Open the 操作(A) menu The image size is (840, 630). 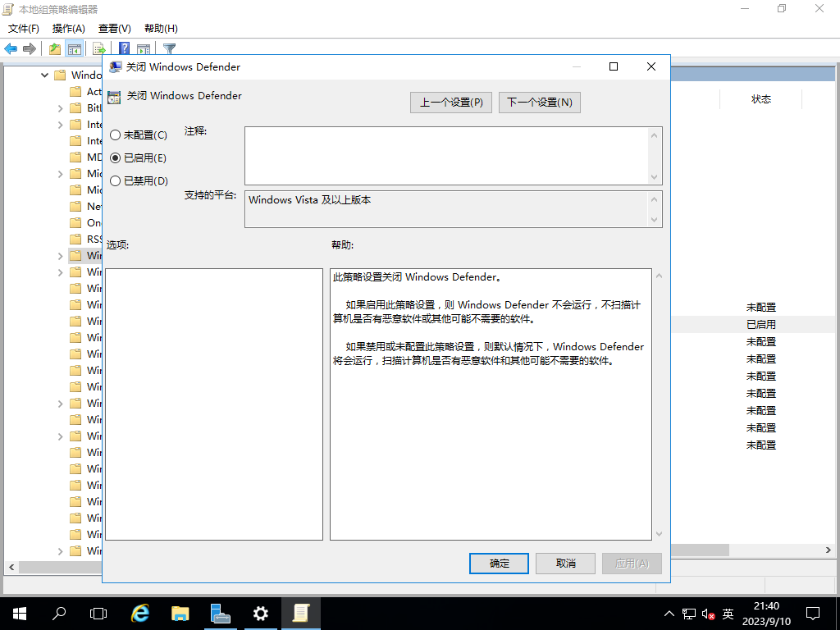[x=69, y=29]
